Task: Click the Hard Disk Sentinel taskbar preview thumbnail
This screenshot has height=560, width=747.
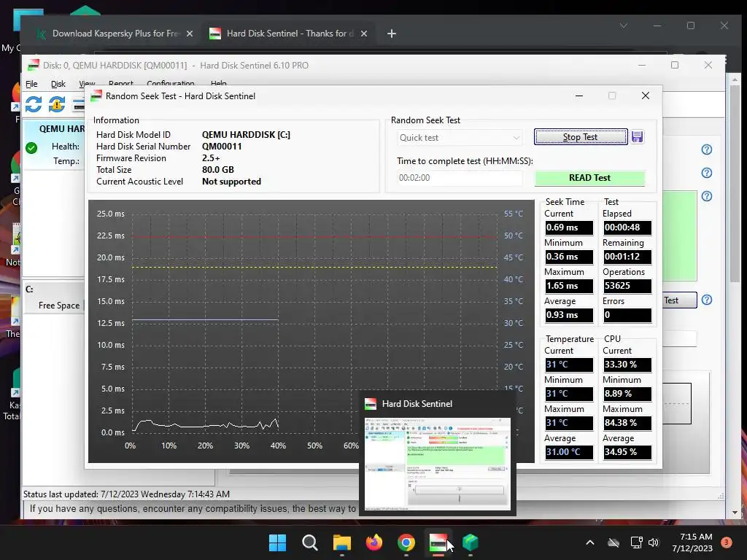Action: 438,464
